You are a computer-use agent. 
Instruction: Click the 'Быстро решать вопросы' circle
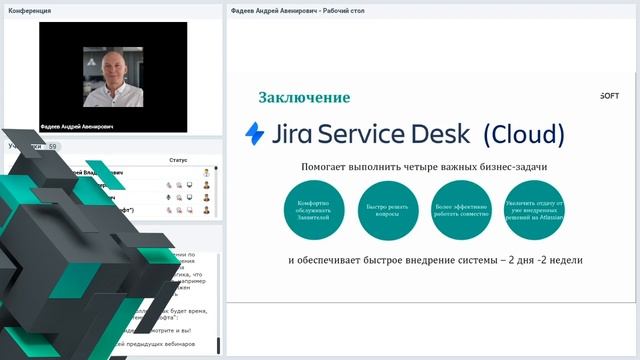tap(388, 210)
